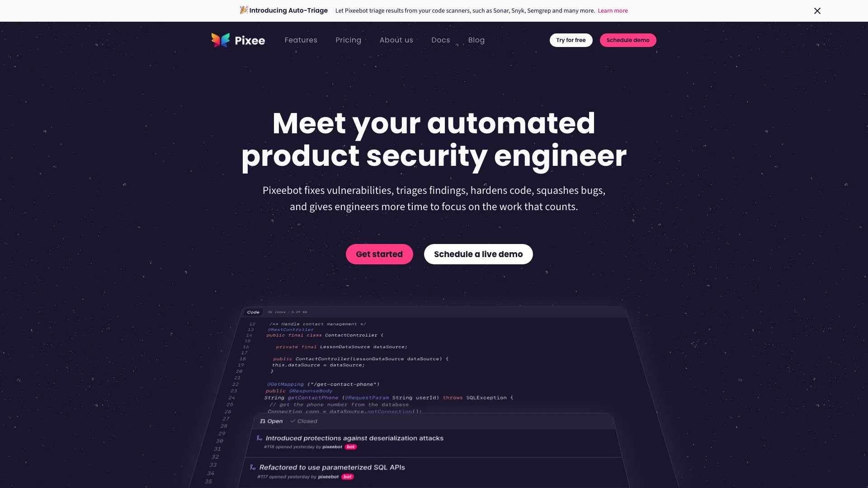
Task: Click the Schedule a live demo button
Action: click(478, 254)
